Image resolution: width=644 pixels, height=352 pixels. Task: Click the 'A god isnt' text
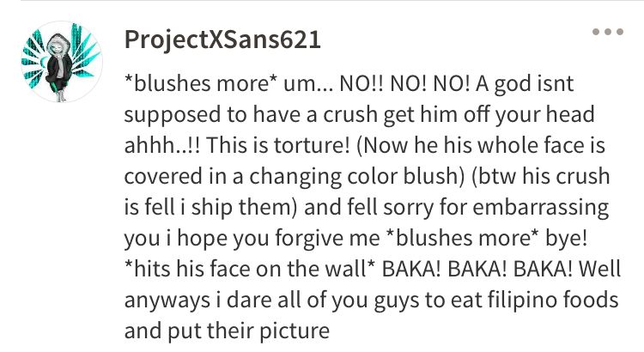point(525,83)
